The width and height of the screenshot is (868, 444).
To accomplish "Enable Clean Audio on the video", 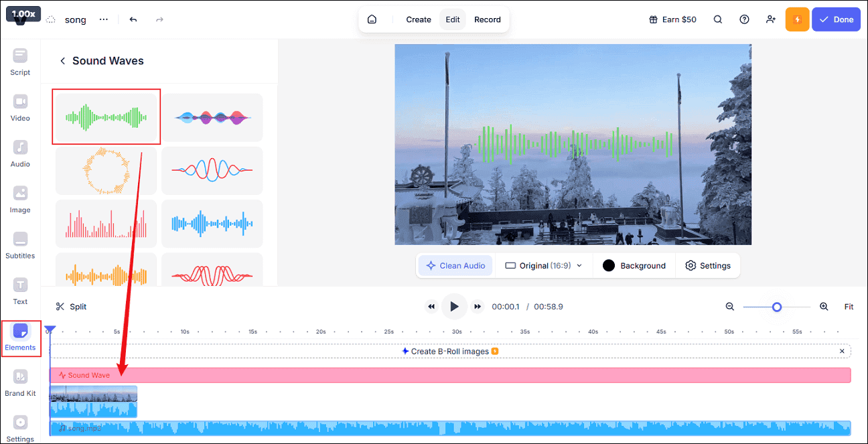I will coord(455,265).
